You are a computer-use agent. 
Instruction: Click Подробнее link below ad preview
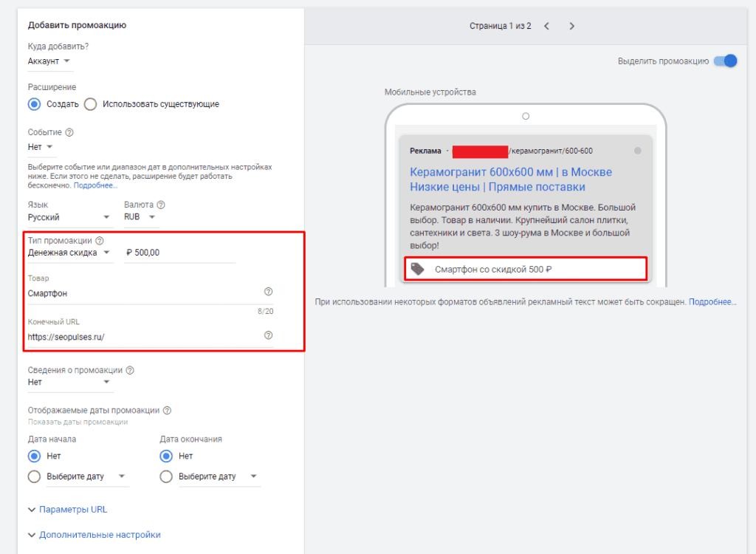click(712, 302)
